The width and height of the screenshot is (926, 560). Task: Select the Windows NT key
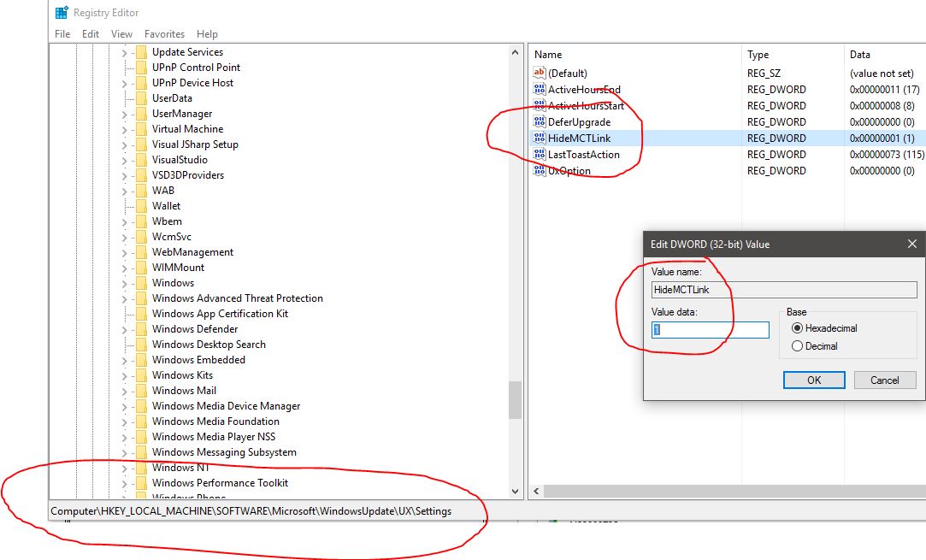pyautogui.click(x=180, y=468)
